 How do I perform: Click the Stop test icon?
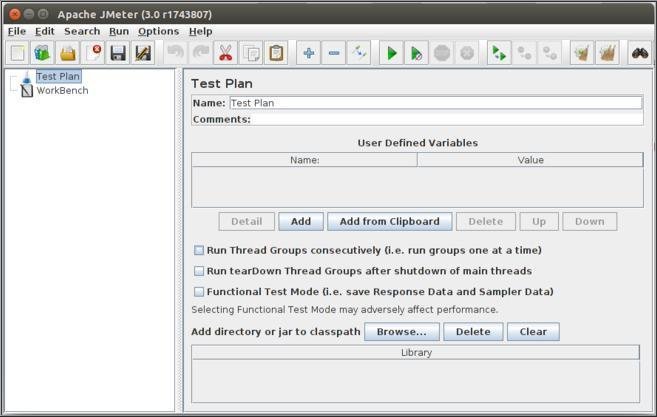tap(442, 53)
